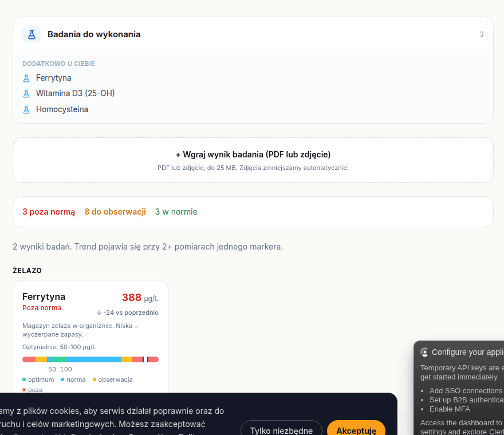Open the Ferrytyna item in tests list

(53, 78)
